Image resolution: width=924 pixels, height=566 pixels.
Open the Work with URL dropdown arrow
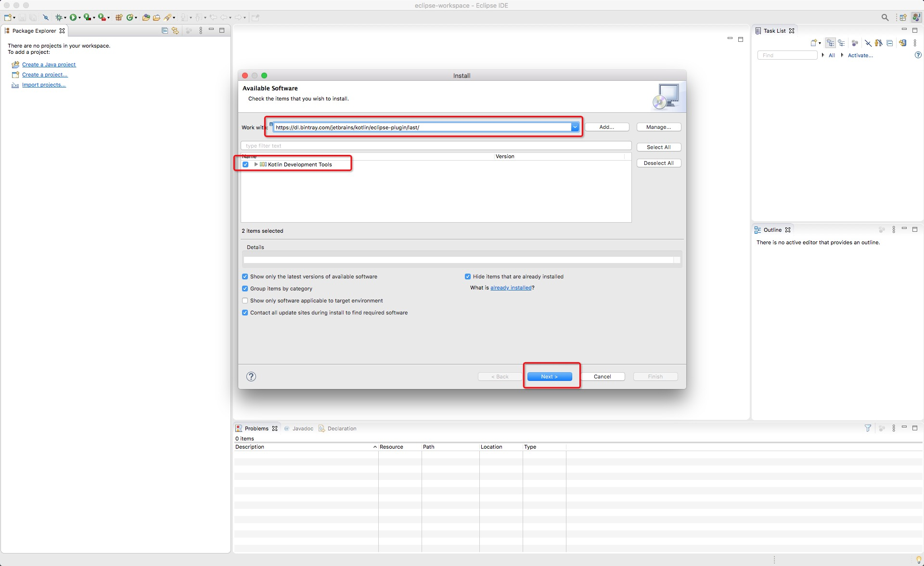tap(575, 127)
